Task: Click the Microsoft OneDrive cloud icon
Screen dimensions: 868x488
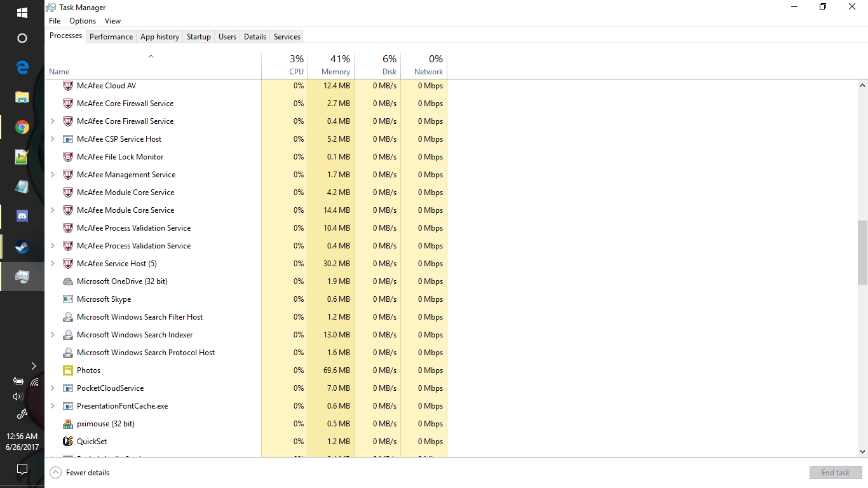Action: [68, 281]
